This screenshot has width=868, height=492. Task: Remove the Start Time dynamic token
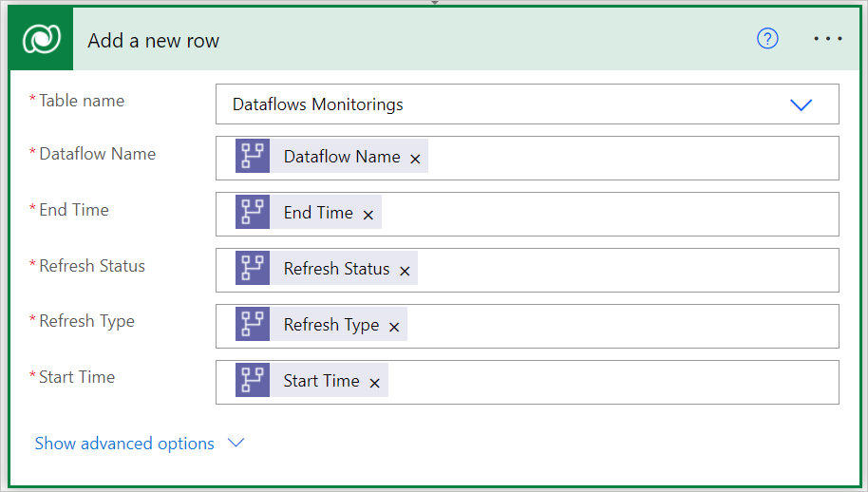point(375,383)
